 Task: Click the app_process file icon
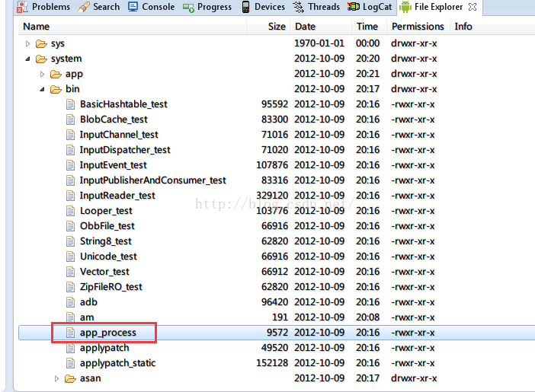click(x=70, y=333)
